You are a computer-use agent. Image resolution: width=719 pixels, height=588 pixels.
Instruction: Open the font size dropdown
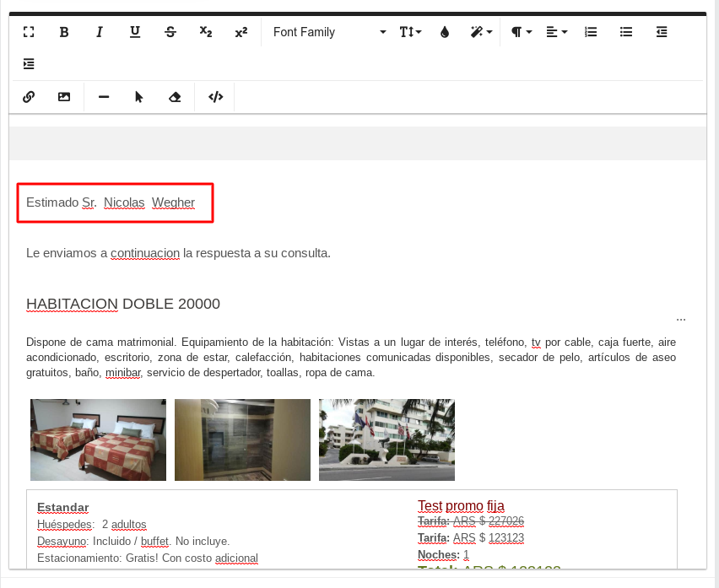pyautogui.click(x=409, y=31)
